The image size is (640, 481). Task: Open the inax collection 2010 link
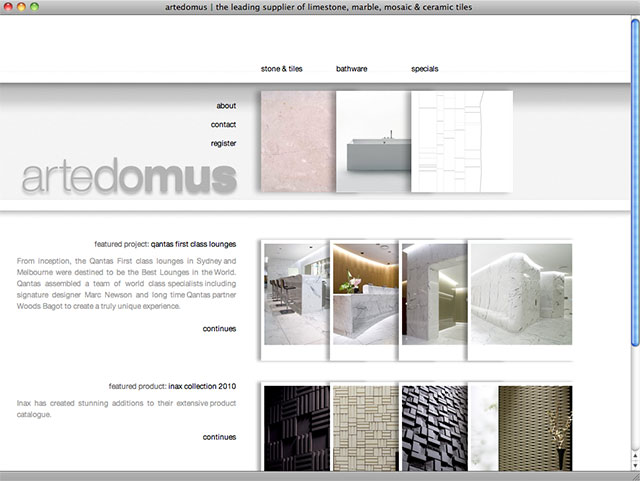click(202, 386)
